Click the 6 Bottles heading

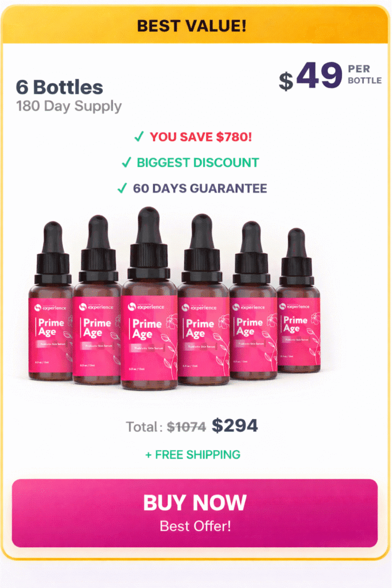(x=59, y=87)
